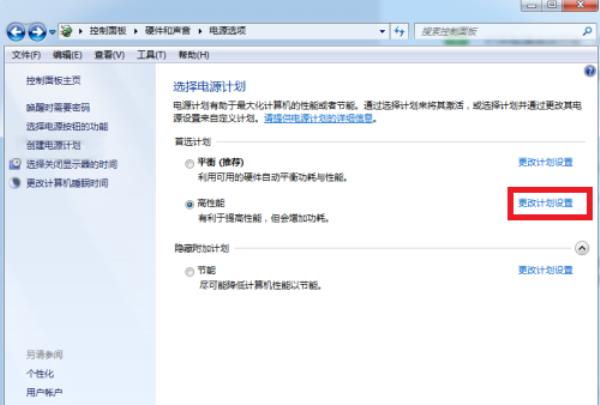Select 硬件和声音 in the breadcrumb path

168,31
